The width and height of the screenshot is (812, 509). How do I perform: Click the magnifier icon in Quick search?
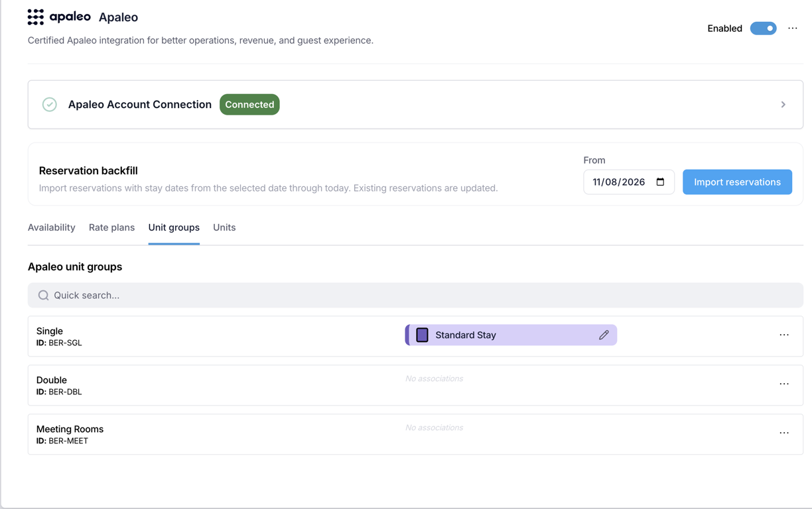(44, 296)
